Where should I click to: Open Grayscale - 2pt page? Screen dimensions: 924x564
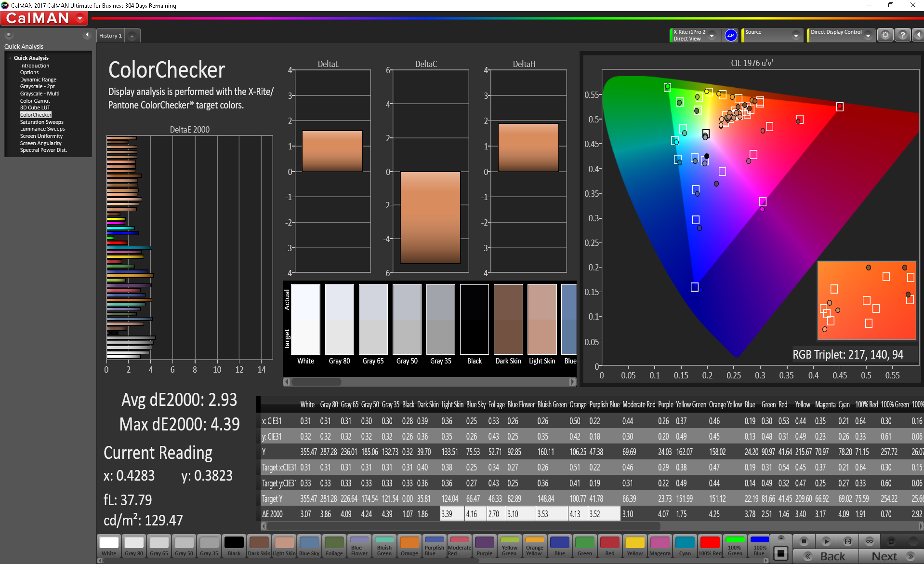pos(38,86)
